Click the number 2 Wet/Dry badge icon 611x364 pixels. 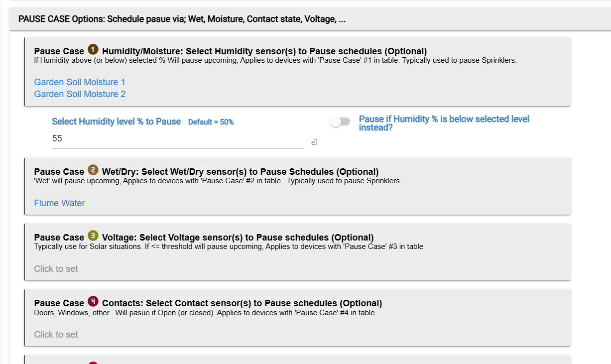[93, 170]
